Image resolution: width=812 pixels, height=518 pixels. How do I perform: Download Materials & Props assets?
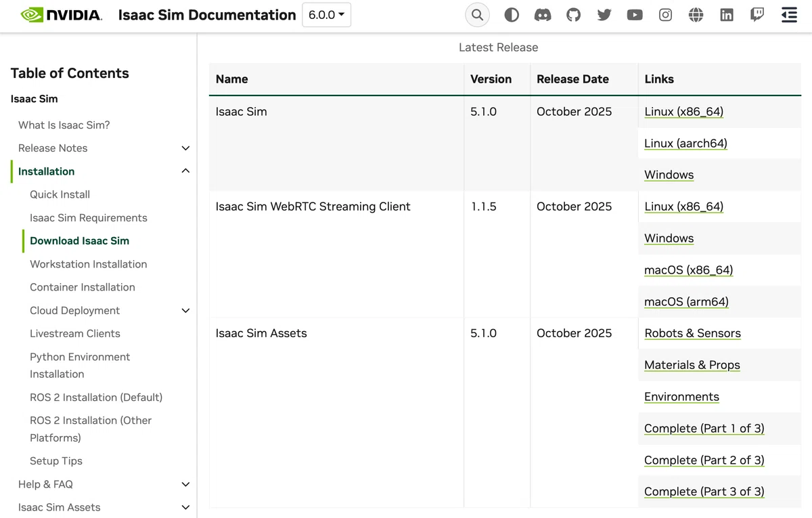coord(692,365)
